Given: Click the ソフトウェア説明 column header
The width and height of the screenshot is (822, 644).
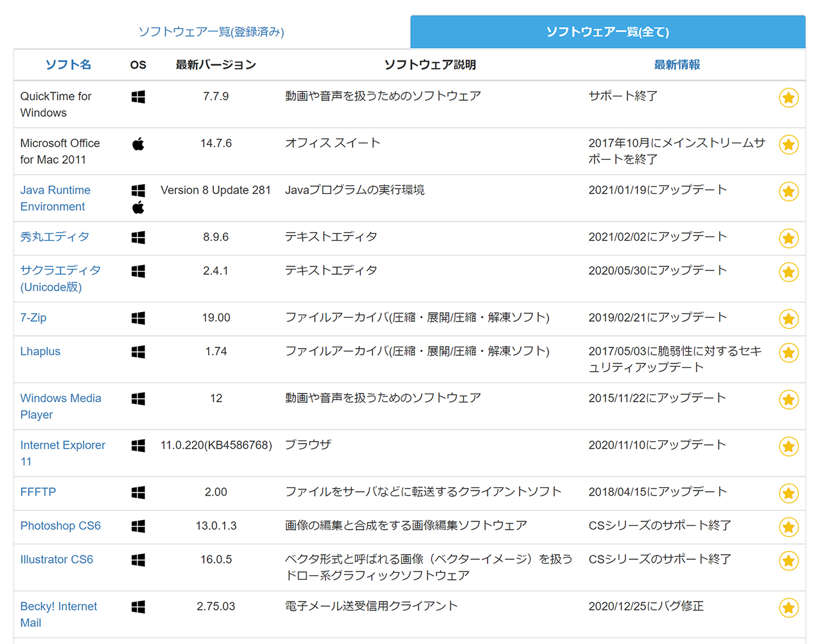Looking at the screenshot, I should coord(430,65).
